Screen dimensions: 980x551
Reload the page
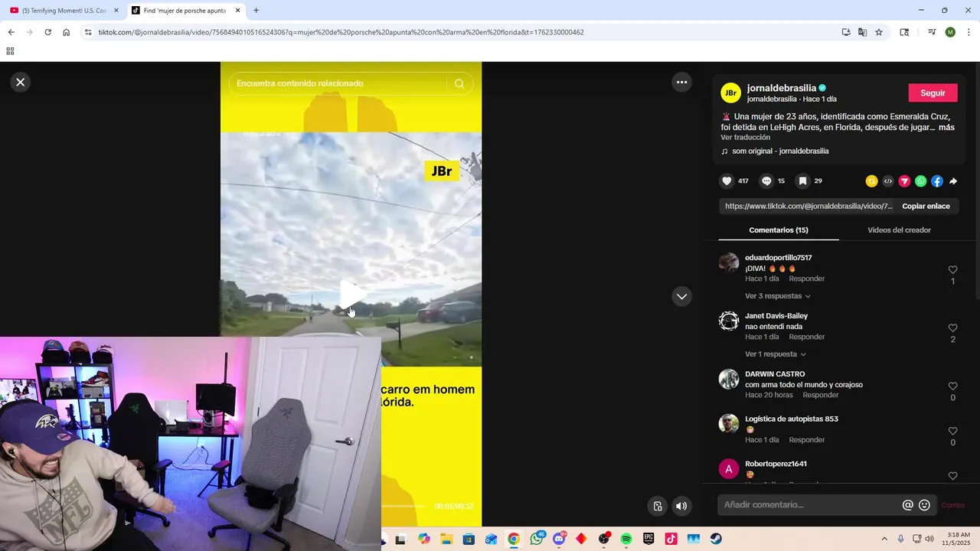(x=47, y=32)
